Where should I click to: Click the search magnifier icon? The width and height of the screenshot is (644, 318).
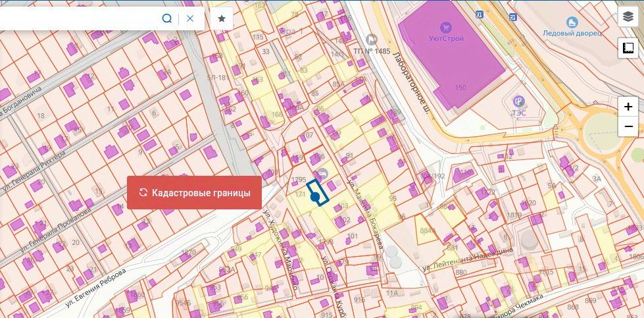pyautogui.click(x=166, y=18)
